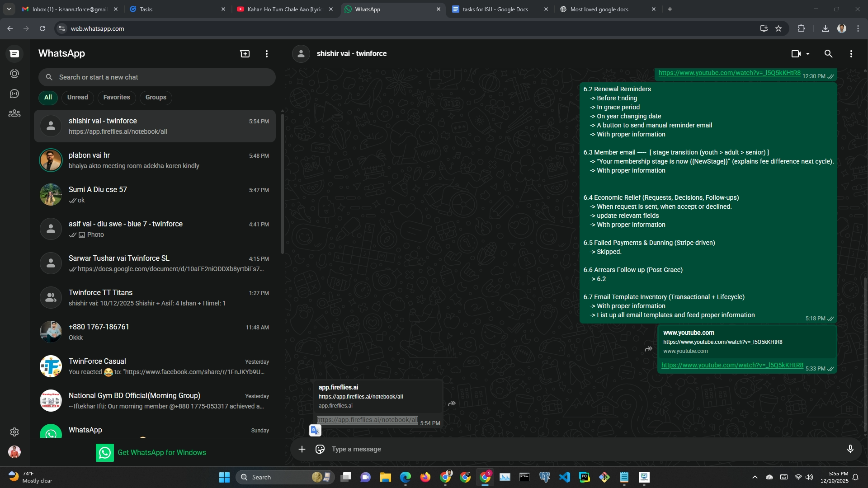Open Communities icon in sidebar

click(x=14, y=113)
